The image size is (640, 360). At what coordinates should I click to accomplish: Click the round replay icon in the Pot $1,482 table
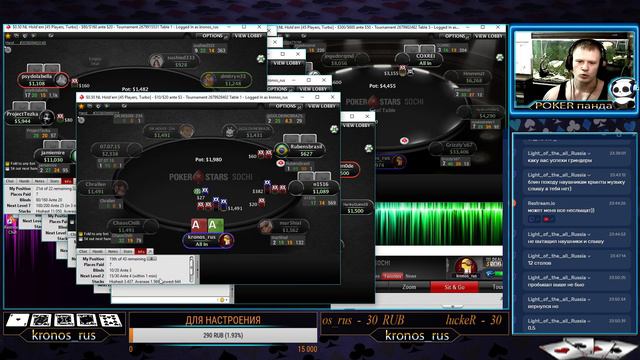click(x=8, y=50)
